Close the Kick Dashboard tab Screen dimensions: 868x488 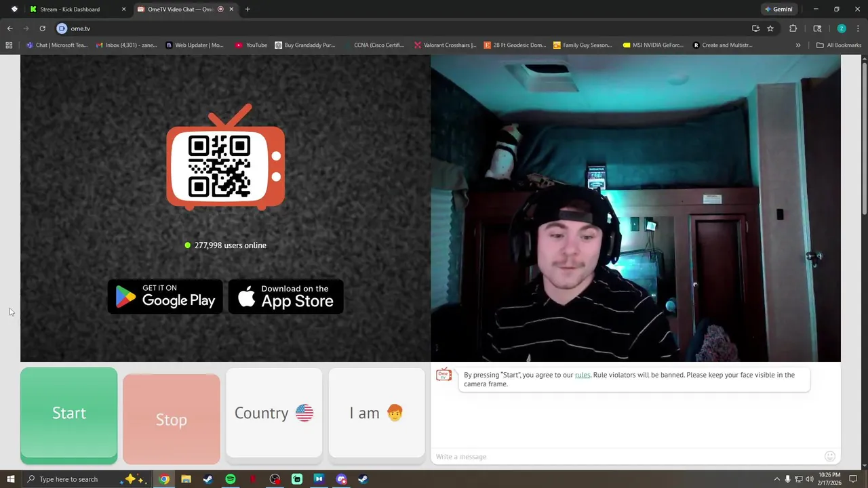pos(123,9)
